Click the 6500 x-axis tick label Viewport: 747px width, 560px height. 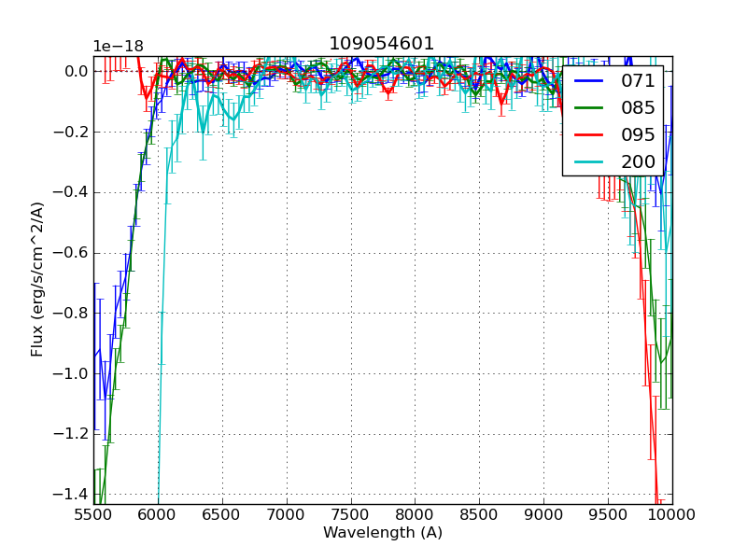point(222,514)
